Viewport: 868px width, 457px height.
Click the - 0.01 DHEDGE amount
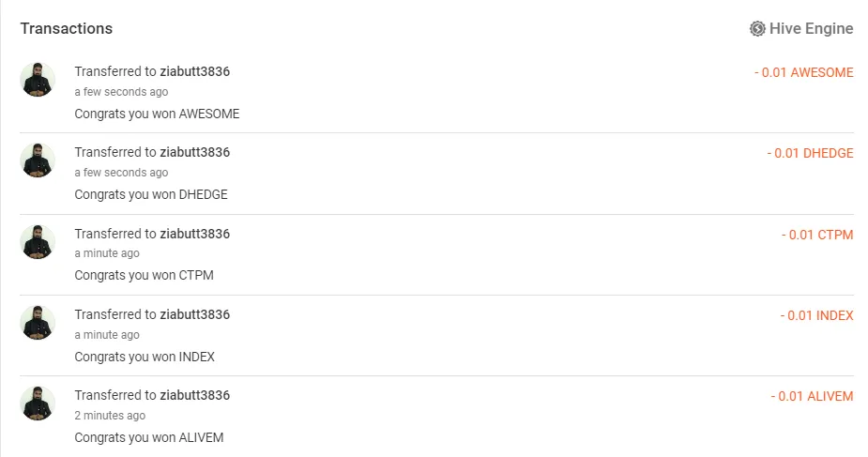pyautogui.click(x=811, y=153)
